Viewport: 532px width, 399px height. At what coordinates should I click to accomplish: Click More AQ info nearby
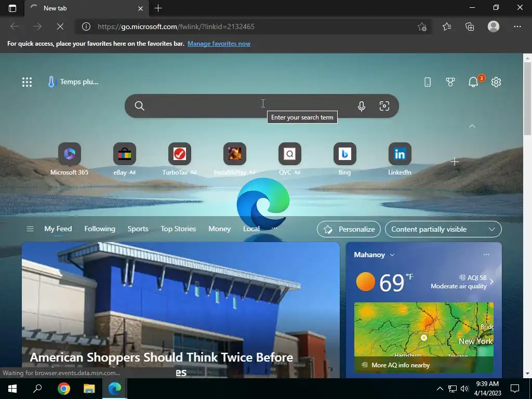pyautogui.click(x=401, y=365)
